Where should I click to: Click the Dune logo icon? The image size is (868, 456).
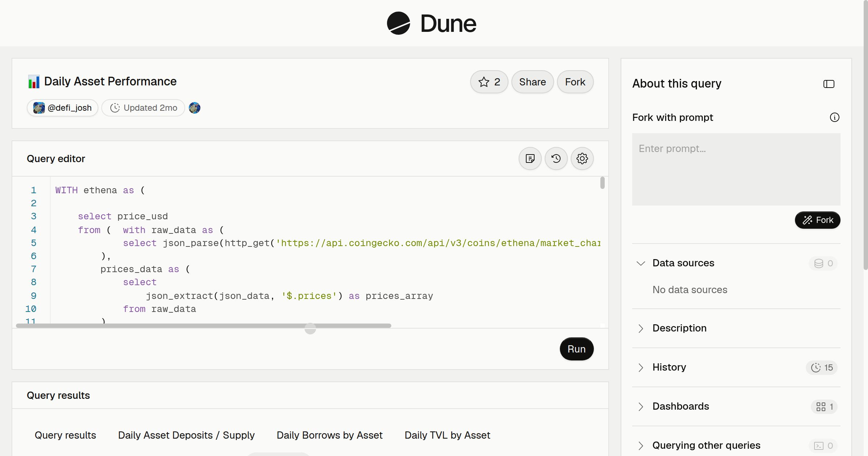click(398, 23)
